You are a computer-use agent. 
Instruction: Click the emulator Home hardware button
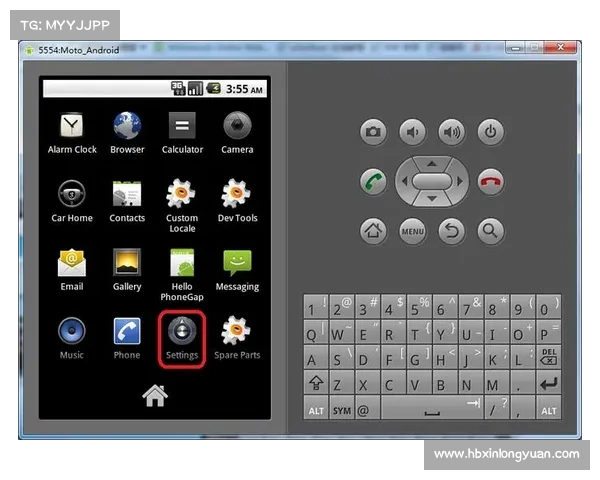373,231
